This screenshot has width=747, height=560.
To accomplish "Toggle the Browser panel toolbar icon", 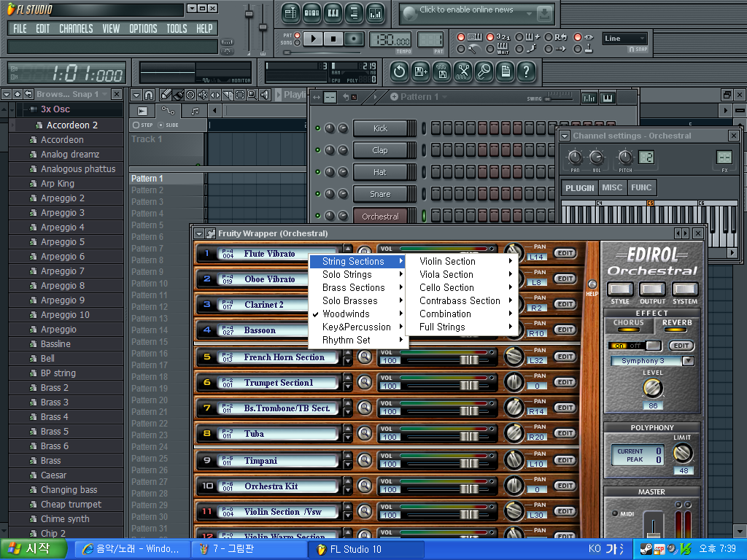I will tap(354, 13).
